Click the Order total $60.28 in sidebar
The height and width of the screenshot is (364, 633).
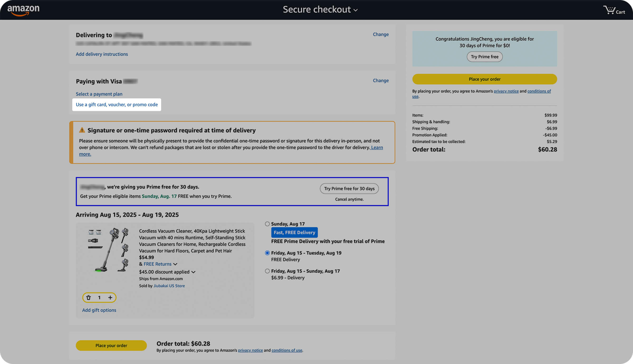[x=548, y=150]
